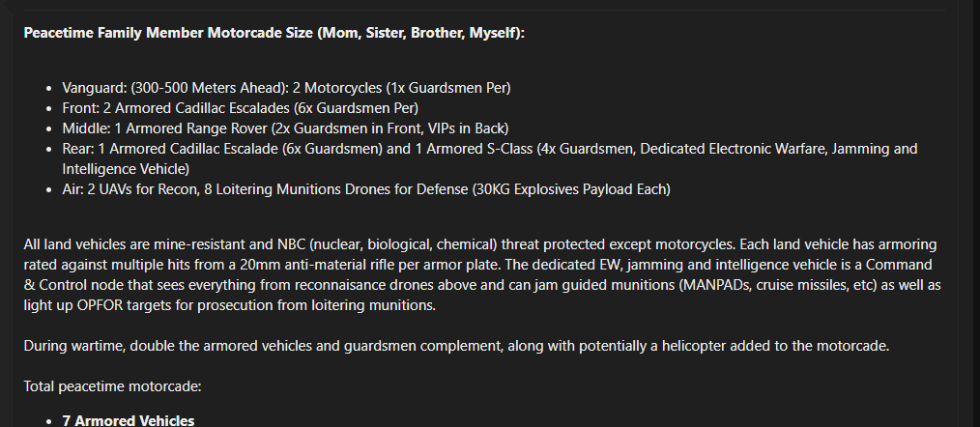Click the words 'Intelligence Vehicle)' on the wrapped line
The width and height of the screenshot is (980, 427).
126,169
